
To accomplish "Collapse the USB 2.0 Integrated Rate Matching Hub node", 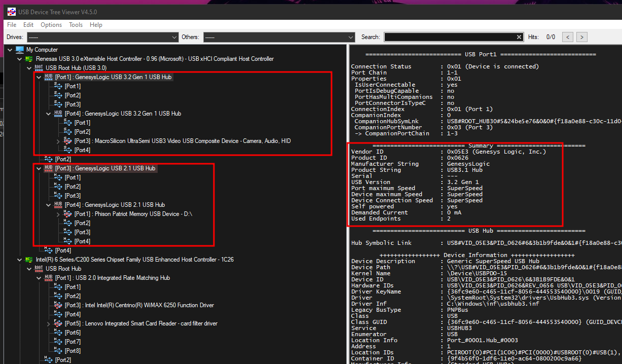I will point(39,278).
